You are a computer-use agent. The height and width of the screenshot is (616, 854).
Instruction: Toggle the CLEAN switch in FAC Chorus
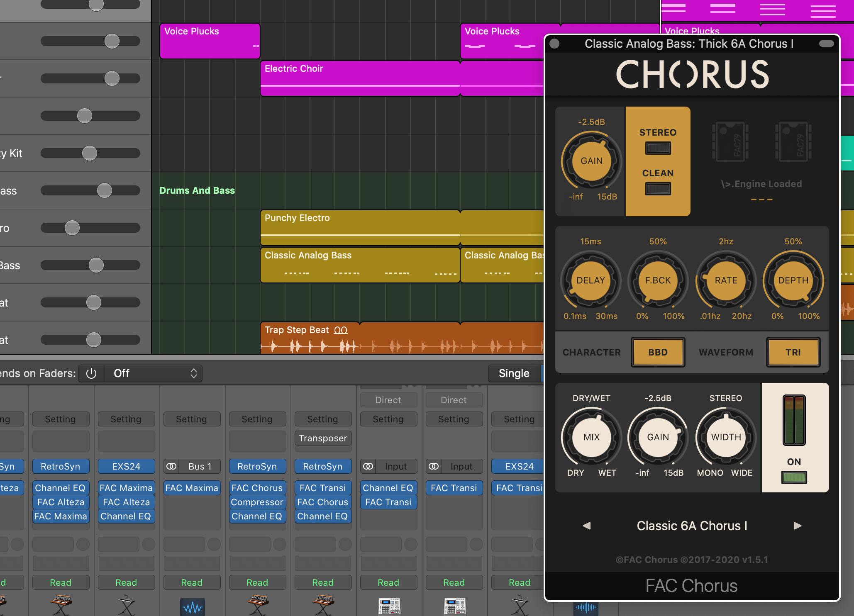pyautogui.click(x=658, y=189)
